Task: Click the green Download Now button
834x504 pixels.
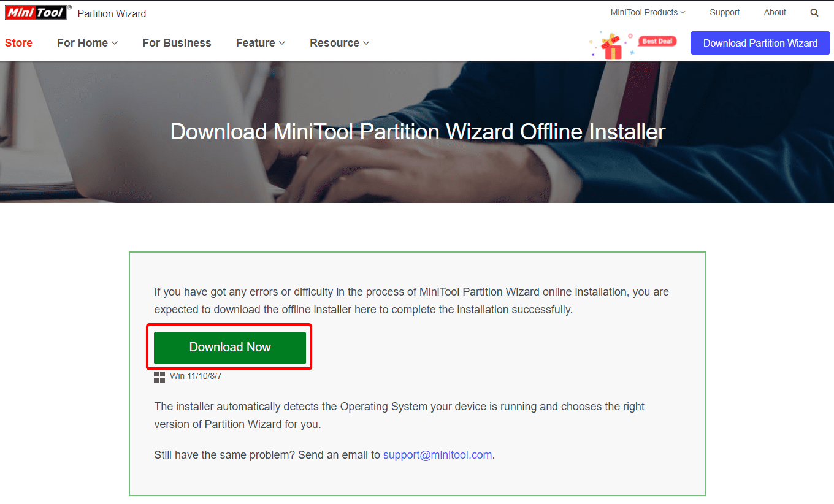Action: click(x=230, y=348)
